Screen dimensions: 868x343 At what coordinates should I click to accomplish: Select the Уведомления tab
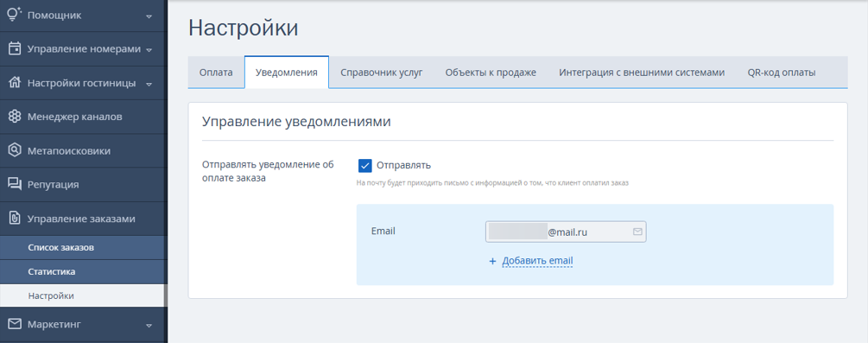pos(287,73)
